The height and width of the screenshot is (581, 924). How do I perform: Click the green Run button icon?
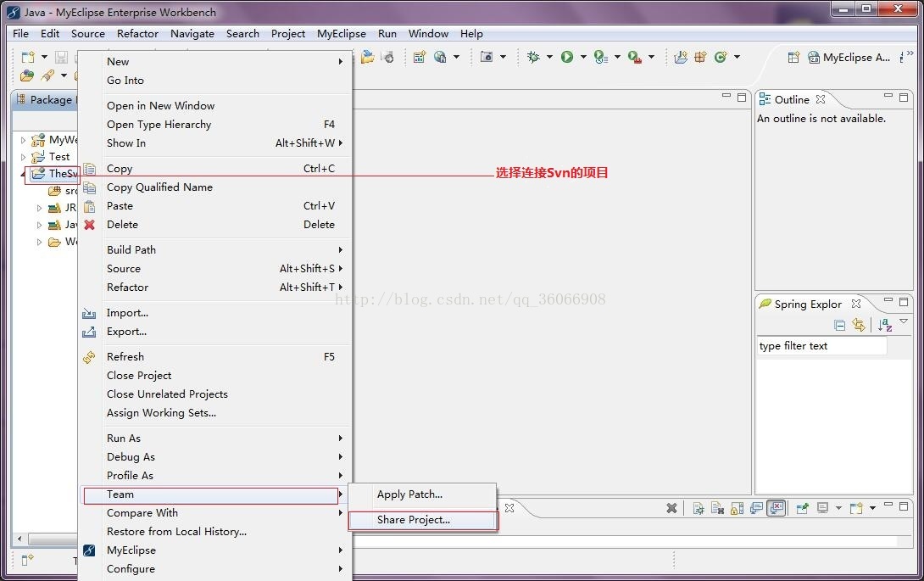coord(567,57)
